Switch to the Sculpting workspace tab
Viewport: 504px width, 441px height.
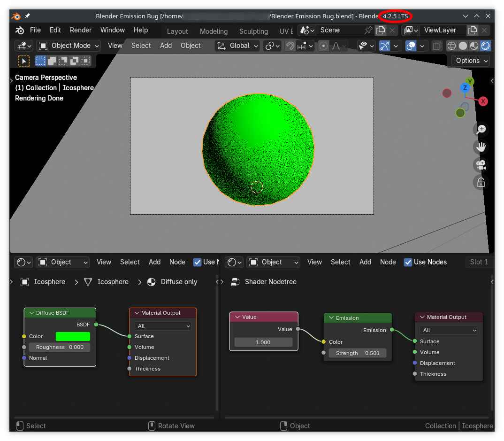coord(253,31)
